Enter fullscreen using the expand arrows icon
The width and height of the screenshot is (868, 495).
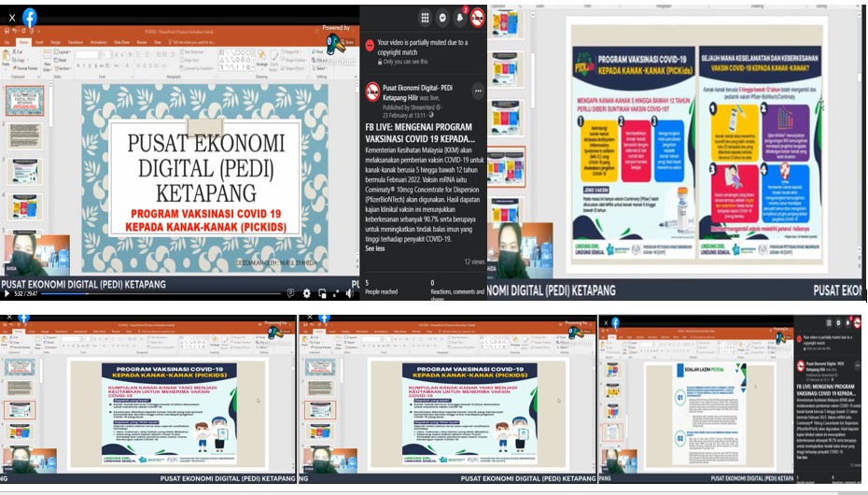(335, 293)
